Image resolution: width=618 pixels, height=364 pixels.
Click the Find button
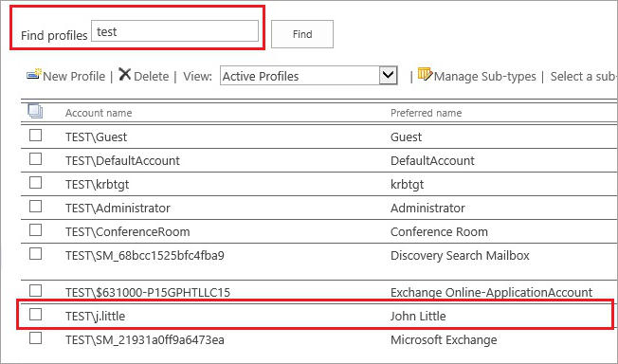click(302, 34)
